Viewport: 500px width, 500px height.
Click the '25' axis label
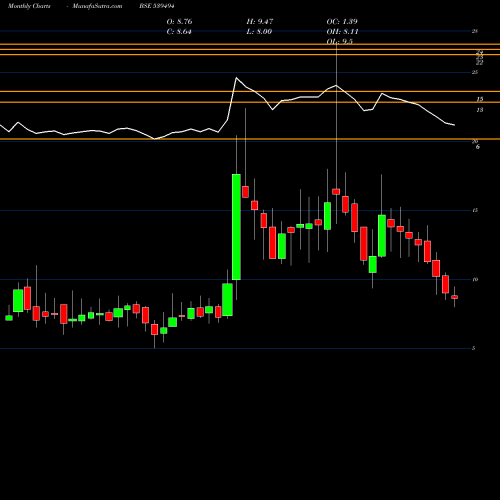pos(475,72)
